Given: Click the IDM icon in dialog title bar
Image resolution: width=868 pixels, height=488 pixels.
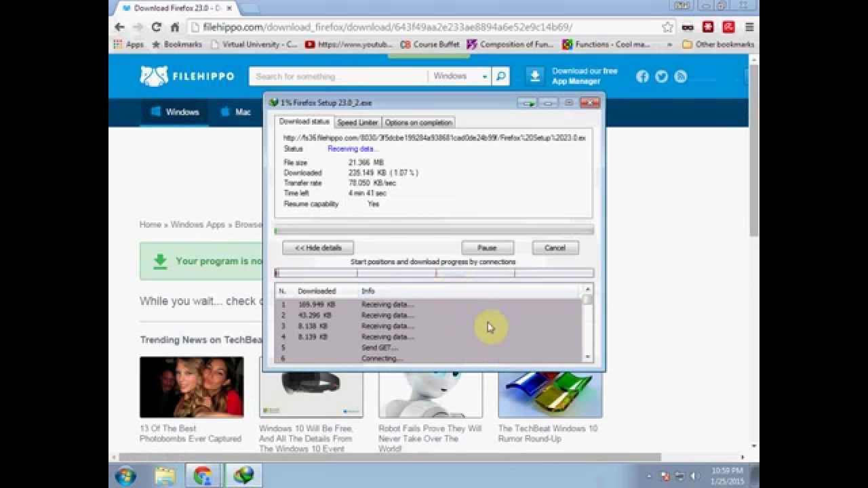Looking at the screenshot, I should pos(273,103).
